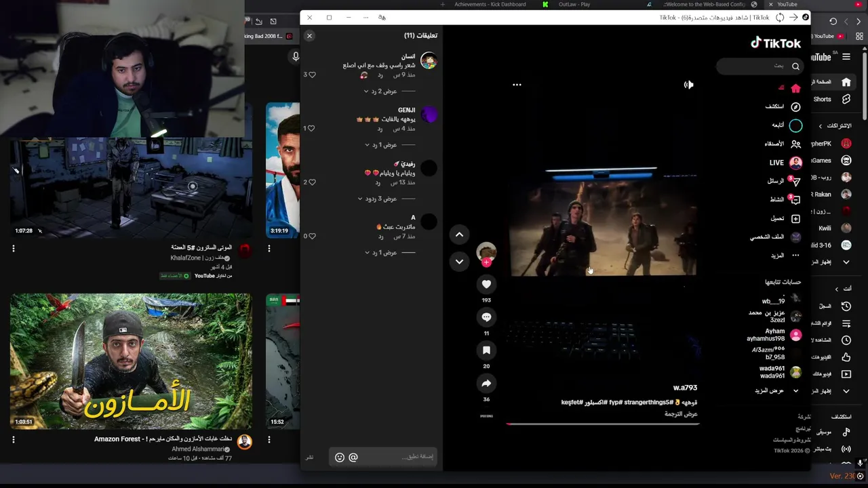The height and width of the screenshot is (488, 868).
Task: Open TikTok Activity notifications icon
Action: click(x=795, y=199)
